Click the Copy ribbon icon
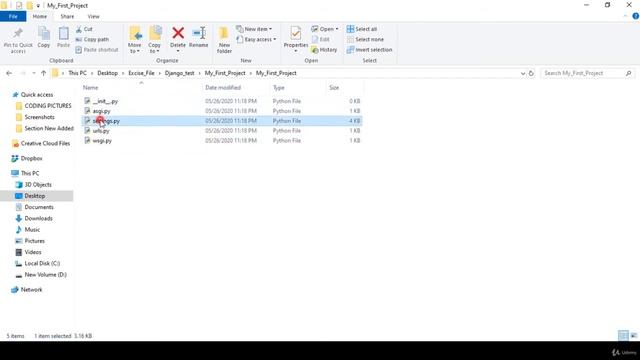 [x=44, y=33]
